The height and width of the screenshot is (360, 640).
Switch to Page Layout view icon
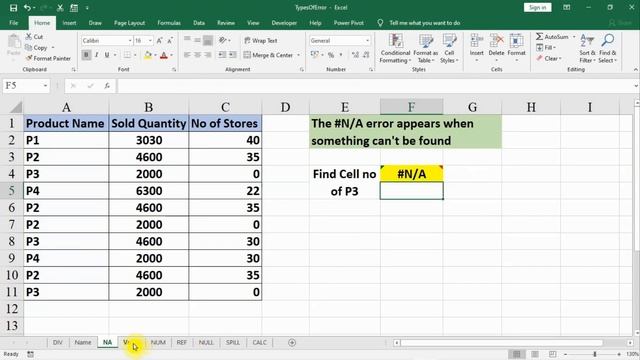(535, 354)
